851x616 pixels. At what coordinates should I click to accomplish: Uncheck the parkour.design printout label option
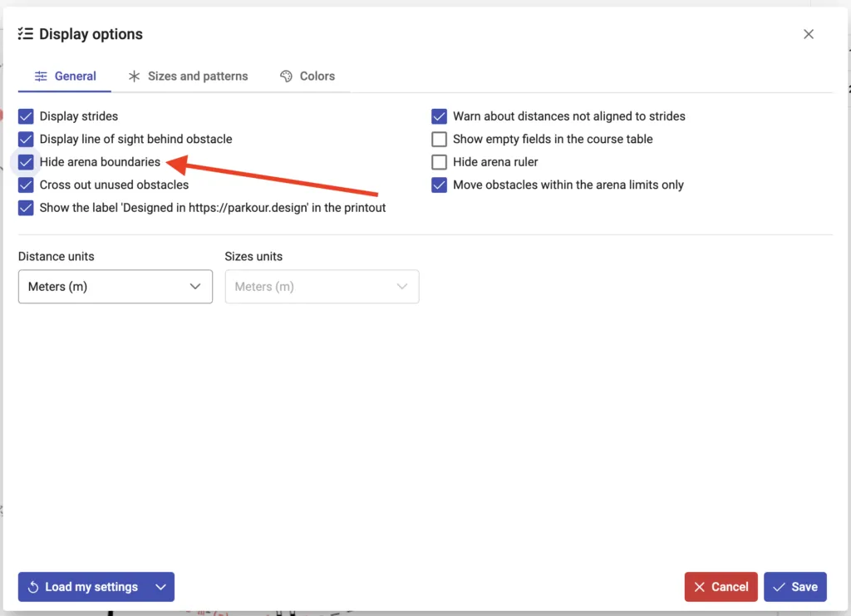[x=26, y=208]
